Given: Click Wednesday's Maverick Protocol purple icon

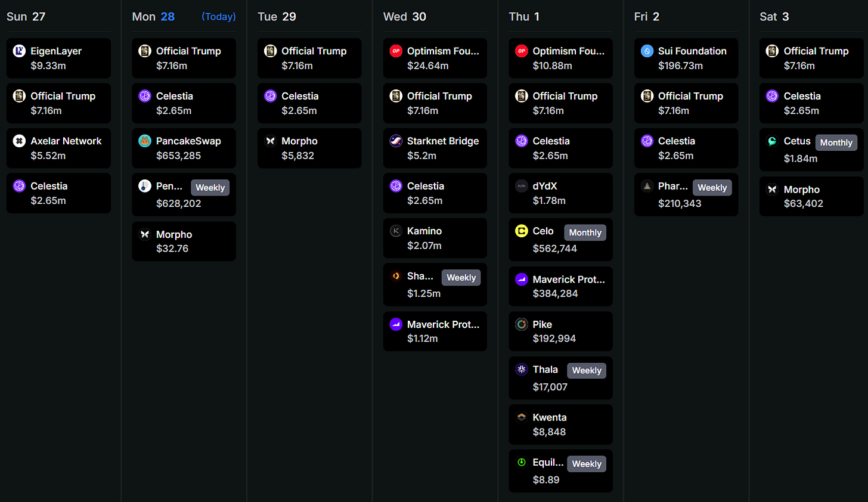Looking at the screenshot, I should [396, 324].
